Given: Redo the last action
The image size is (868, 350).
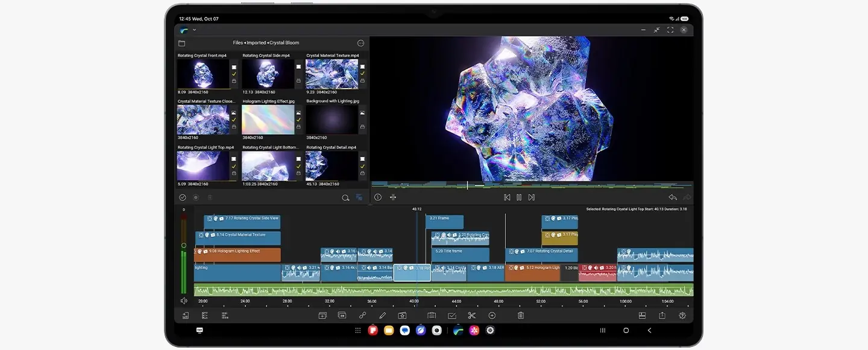Looking at the screenshot, I should (x=687, y=197).
